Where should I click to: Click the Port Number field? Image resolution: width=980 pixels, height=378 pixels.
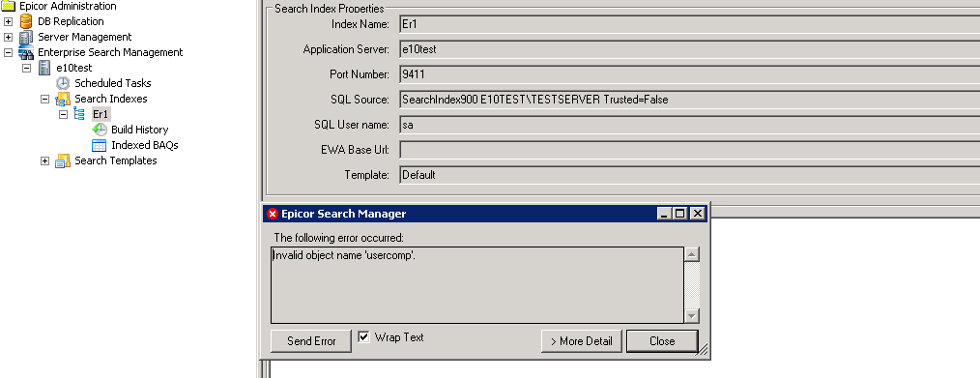(689, 74)
